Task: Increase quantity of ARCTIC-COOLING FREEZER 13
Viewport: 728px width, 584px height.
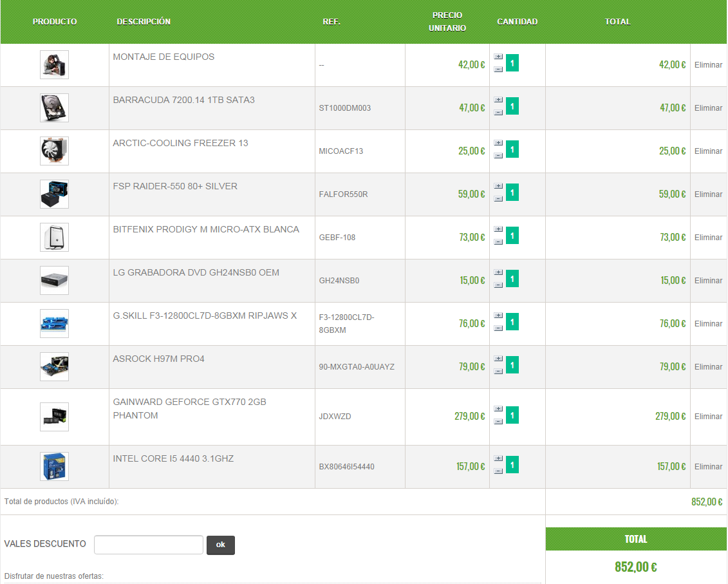Action: [498, 143]
